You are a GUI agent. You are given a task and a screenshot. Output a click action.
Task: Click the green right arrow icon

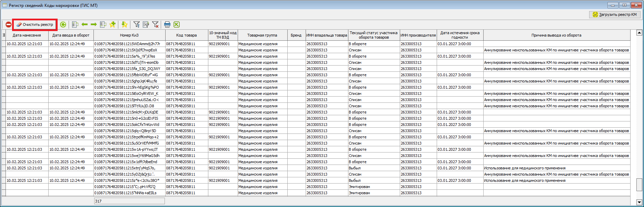pos(93,24)
